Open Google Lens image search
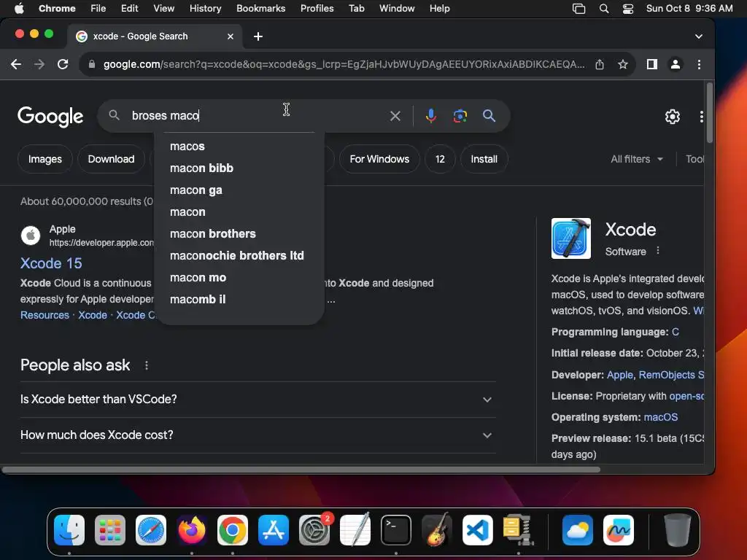 tap(460, 116)
